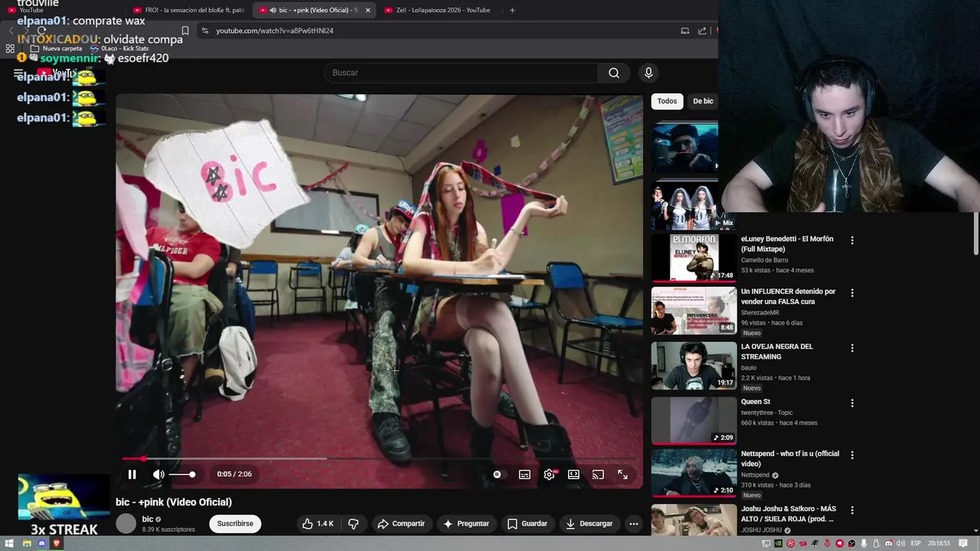Open options for Queen St video

point(851,403)
